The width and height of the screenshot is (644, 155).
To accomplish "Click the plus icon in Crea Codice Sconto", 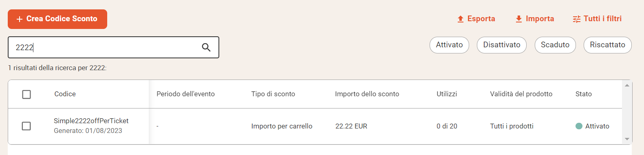I will tap(19, 19).
